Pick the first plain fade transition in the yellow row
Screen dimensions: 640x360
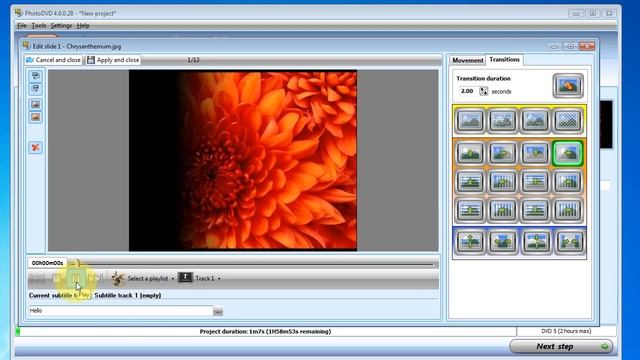[x=470, y=120]
